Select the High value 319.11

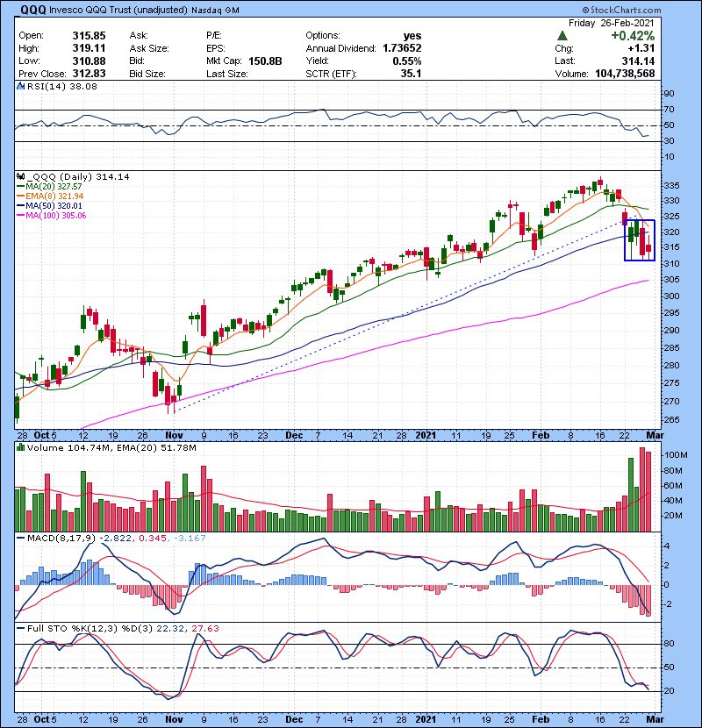[x=89, y=48]
